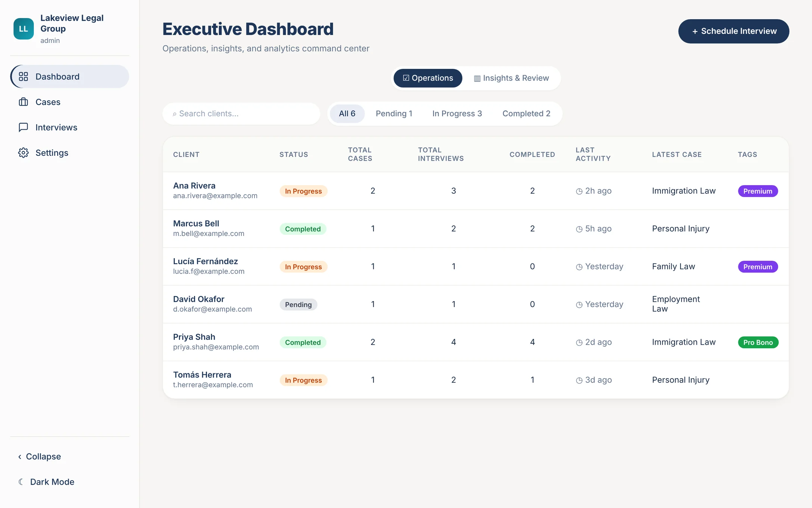Viewport: 812px width, 508px height.
Task: Click Family Law latest case cell
Action: (673, 266)
